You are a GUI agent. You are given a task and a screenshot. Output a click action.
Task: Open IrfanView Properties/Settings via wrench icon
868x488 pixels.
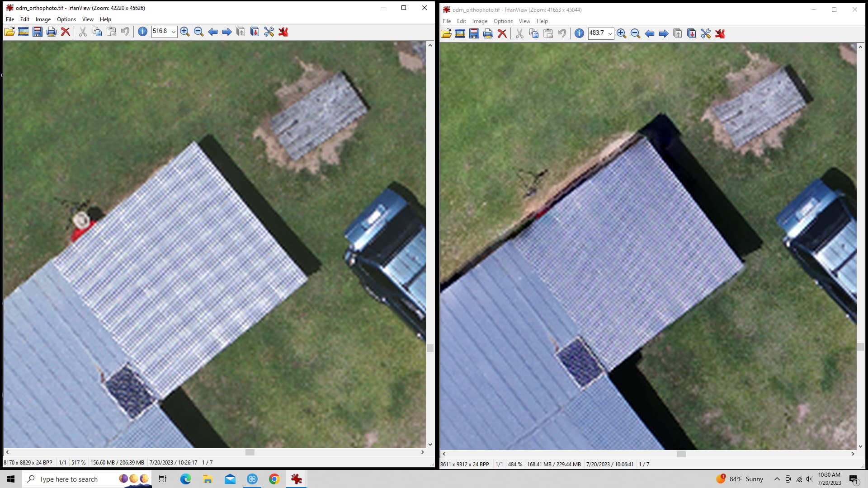(x=269, y=32)
